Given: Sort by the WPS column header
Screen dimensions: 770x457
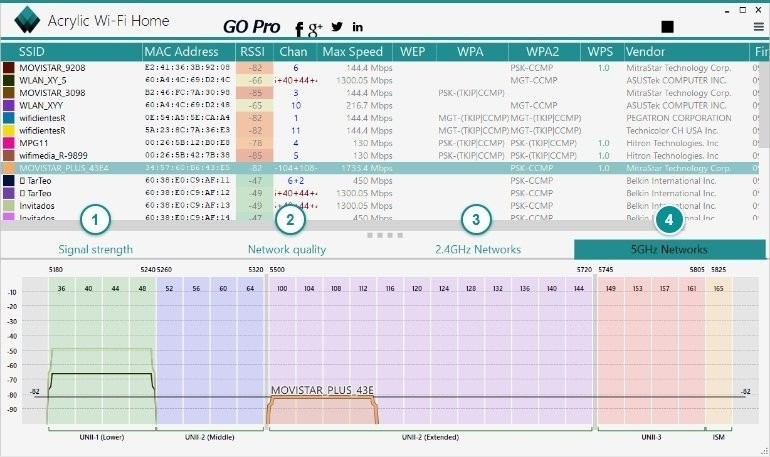Looking at the screenshot, I should (x=602, y=52).
